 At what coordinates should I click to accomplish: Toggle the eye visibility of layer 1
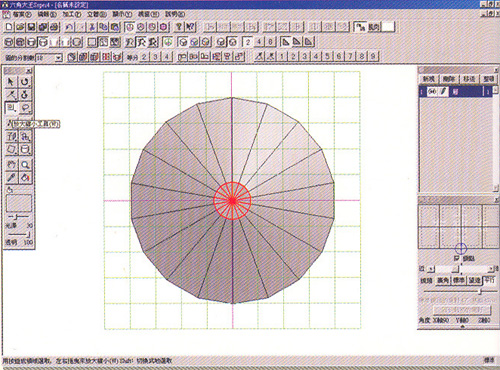432,91
